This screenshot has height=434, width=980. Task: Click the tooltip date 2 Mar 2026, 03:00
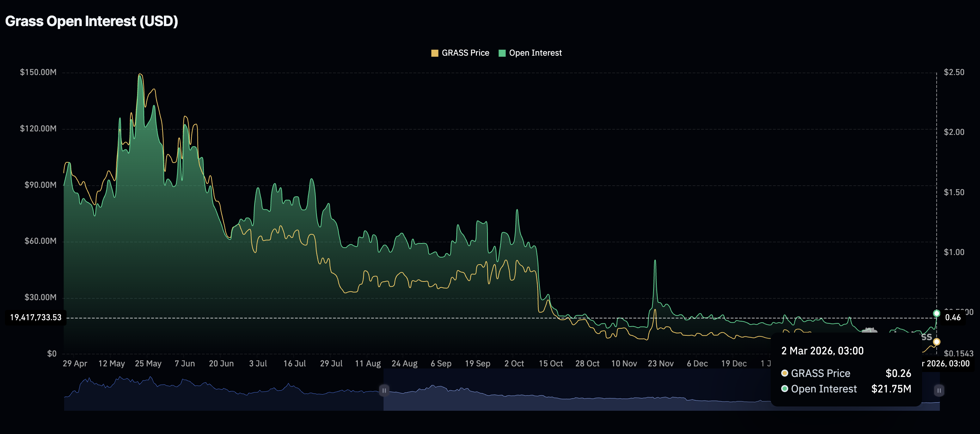point(822,351)
